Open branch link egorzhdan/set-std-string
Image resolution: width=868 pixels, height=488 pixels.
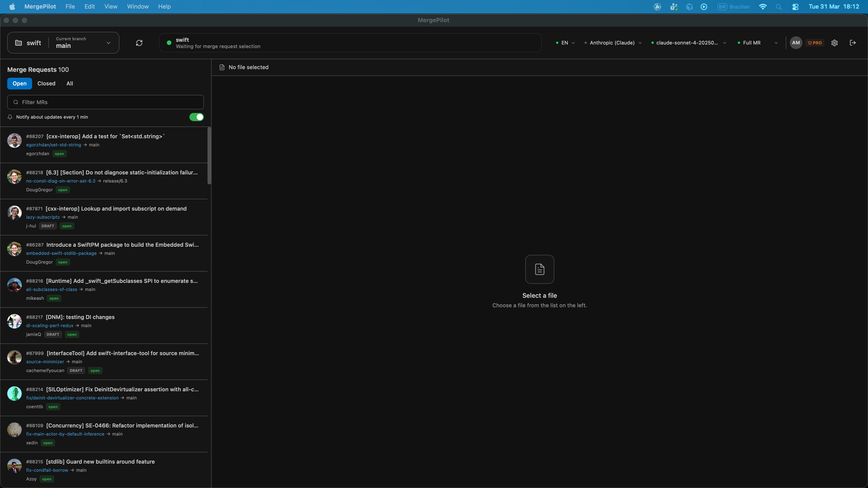click(54, 145)
